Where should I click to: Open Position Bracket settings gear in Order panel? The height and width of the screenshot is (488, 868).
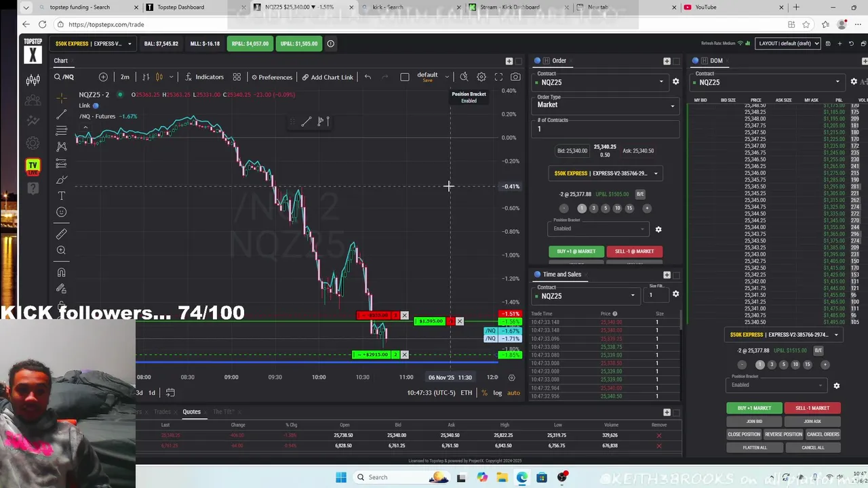[658, 229]
